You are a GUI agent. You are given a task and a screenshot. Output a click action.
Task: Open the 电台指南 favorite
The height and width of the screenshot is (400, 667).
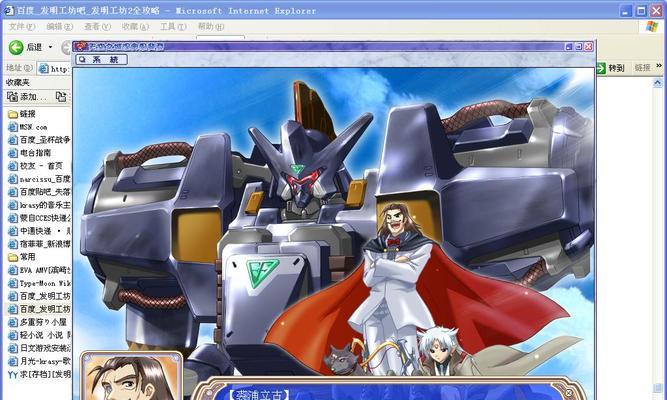[29, 152]
